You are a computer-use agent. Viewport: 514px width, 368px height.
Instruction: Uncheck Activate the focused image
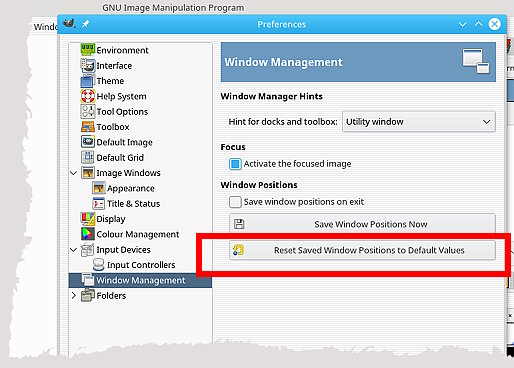tap(235, 164)
